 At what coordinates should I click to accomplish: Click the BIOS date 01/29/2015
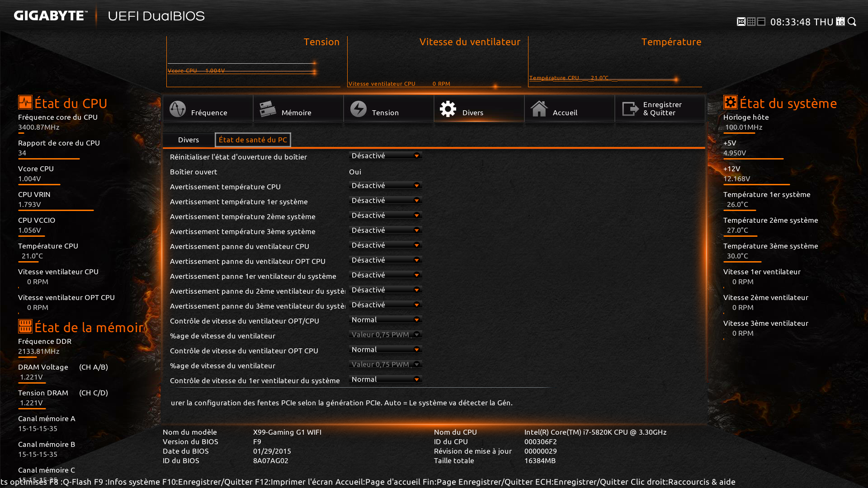272,451
